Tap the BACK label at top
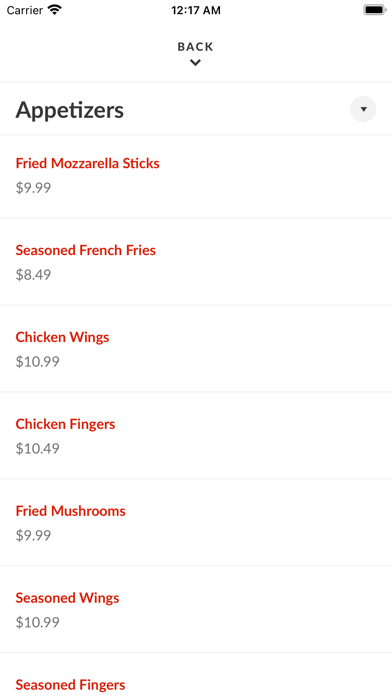The height and width of the screenshot is (696, 392). point(195,47)
